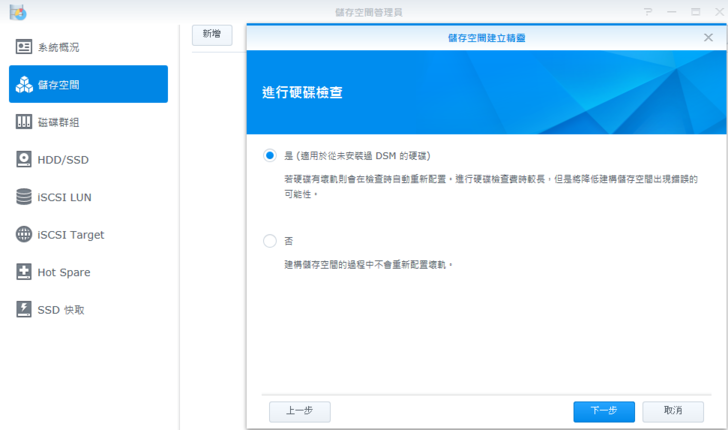Go back with the 上一步 button
This screenshot has height=430, width=728.
(x=299, y=411)
